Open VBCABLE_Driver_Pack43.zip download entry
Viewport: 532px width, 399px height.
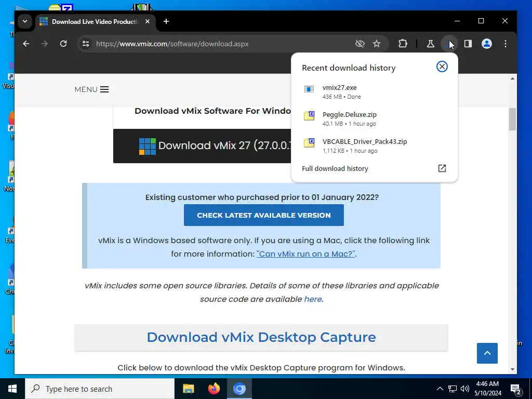374,146
